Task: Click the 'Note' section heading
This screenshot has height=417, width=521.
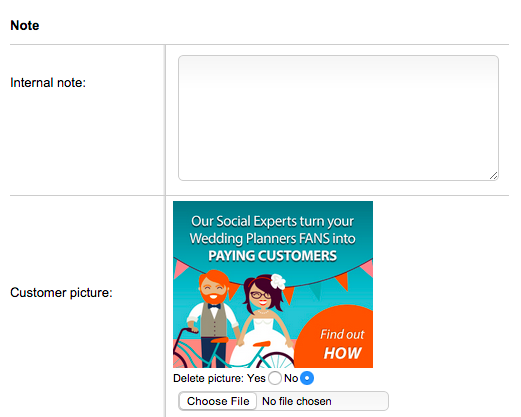Action: point(25,25)
